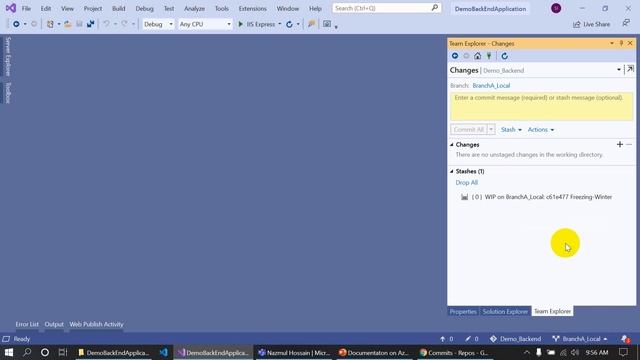
Task: Click the Manage Connections plug icon
Action: [489, 56]
